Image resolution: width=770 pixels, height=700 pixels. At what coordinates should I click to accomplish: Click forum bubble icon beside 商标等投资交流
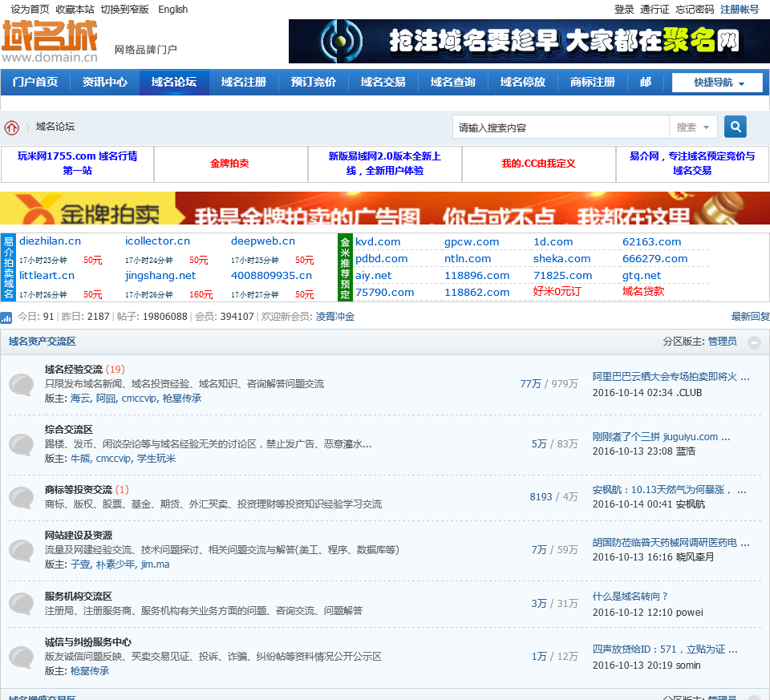click(22, 497)
